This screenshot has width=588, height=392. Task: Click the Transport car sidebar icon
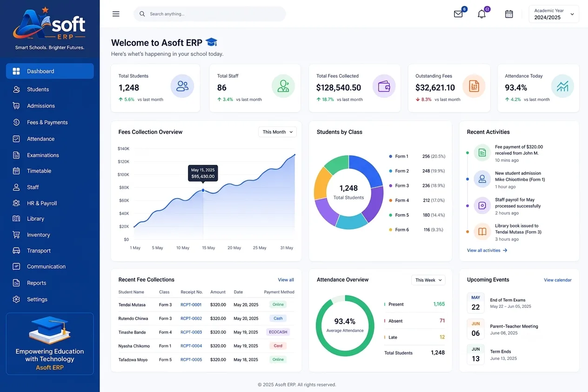[x=16, y=251]
